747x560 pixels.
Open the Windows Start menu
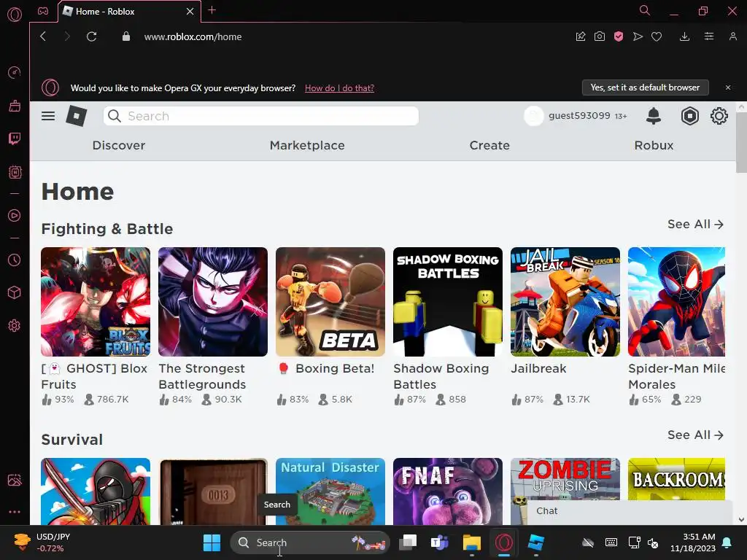(212, 542)
